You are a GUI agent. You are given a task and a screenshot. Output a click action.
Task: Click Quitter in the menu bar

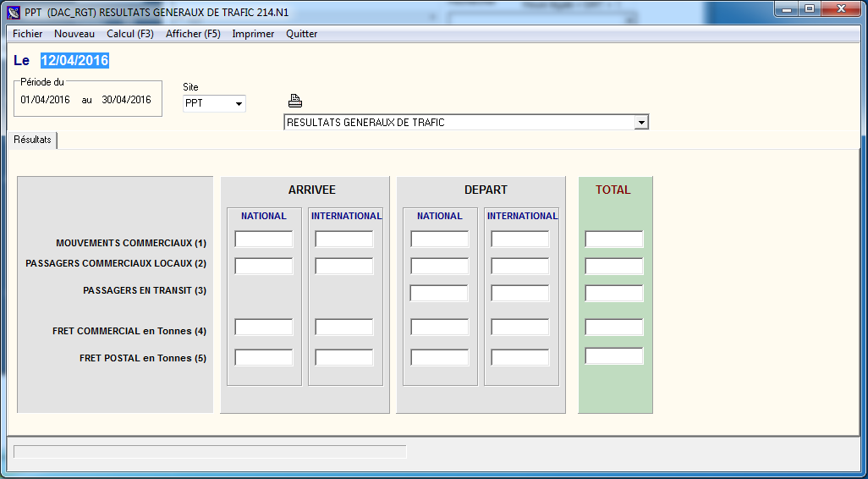pos(301,34)
